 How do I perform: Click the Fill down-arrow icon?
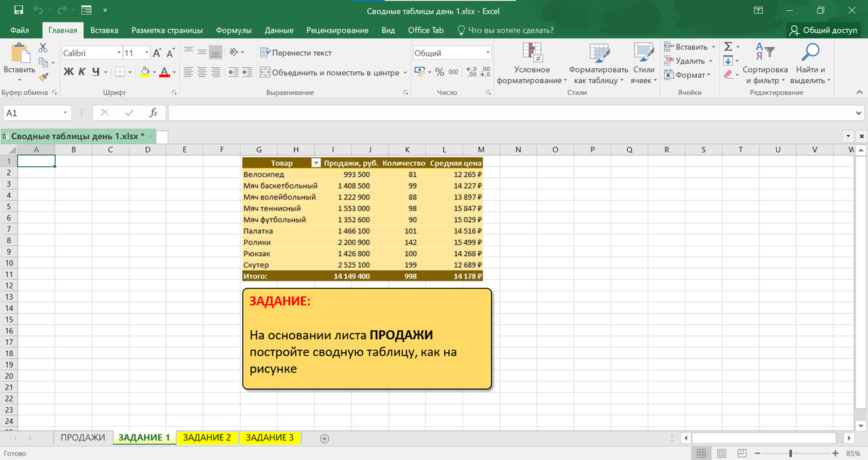[x=728, y=61]
